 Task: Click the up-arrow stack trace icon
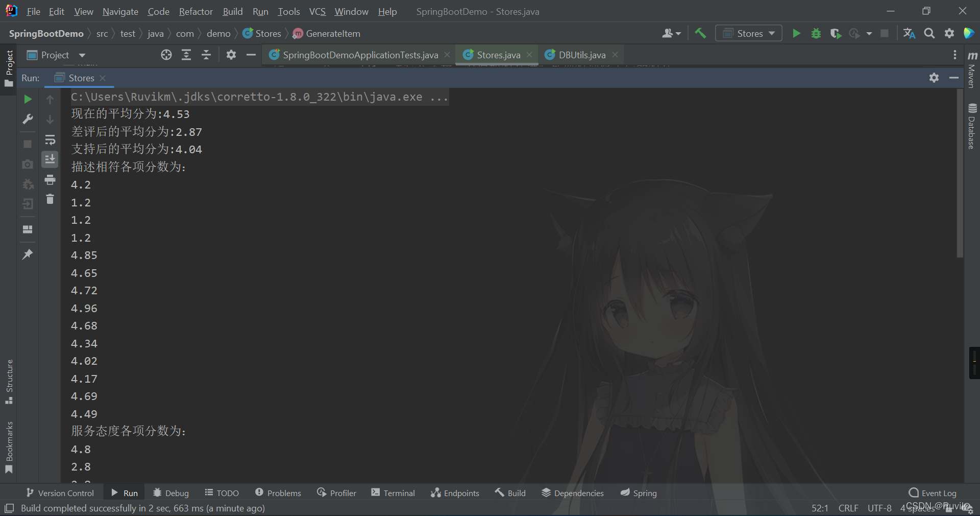click(50, 100)
